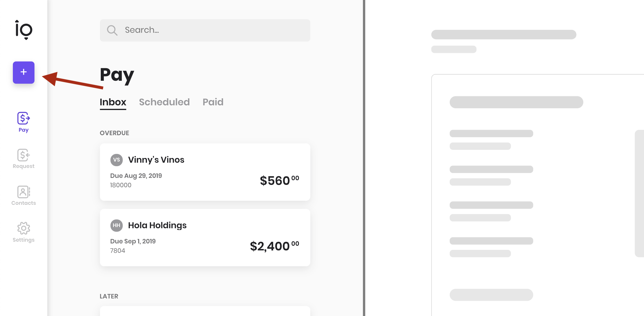Click the purple plus button

(x=24, y=72)
